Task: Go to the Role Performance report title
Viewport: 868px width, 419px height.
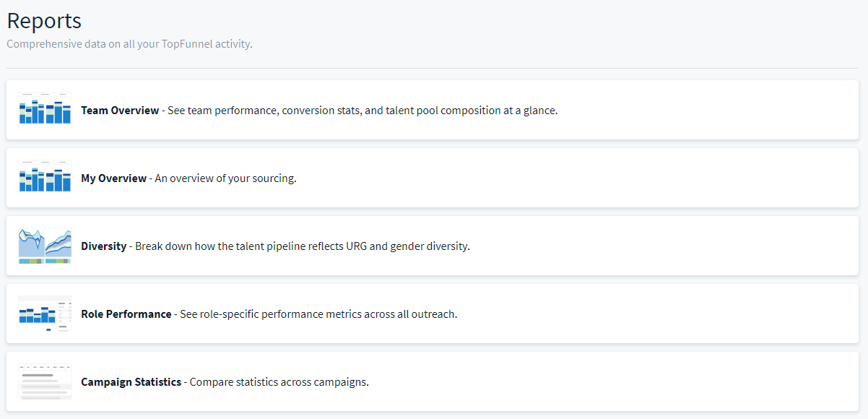Action: pos(126,314)
